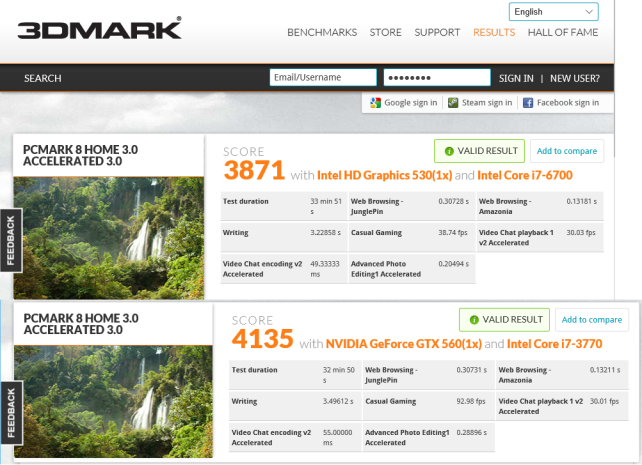Click the 30.01 fps video chat playback value
The width and height of the screenshot is (642, 465).
coord(604,401)
